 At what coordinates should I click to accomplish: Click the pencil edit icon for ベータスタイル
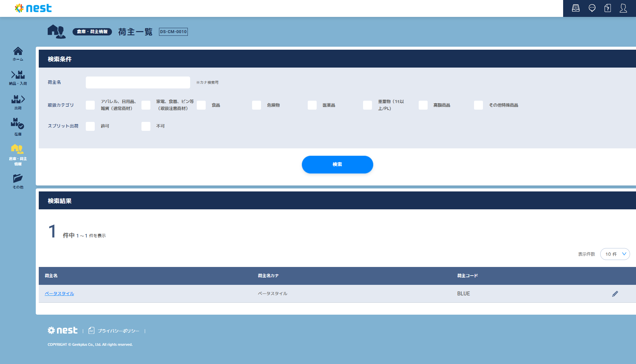pyautogui.click(x=615, y=294)
